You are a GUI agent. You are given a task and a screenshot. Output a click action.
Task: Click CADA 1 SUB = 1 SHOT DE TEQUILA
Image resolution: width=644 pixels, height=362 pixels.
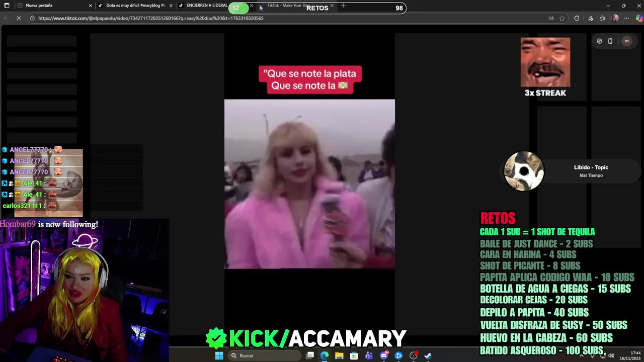[x=537, y=232]
